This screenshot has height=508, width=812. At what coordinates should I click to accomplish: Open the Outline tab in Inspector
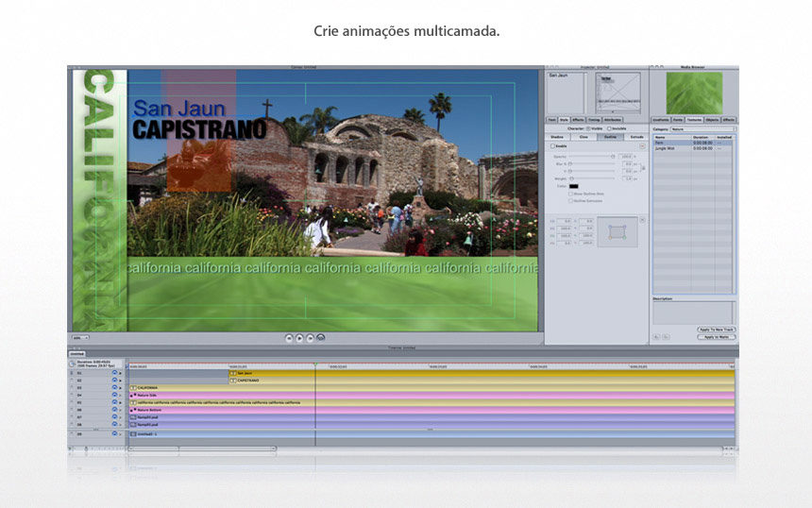click(x=610, y=137)
